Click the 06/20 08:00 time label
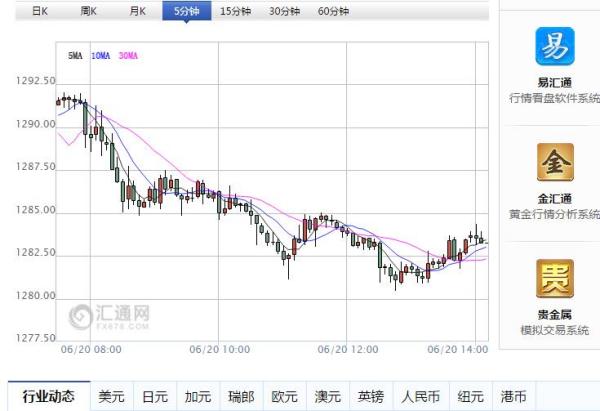This screenshot has height=411, width=600. click(x=91, y=349)
